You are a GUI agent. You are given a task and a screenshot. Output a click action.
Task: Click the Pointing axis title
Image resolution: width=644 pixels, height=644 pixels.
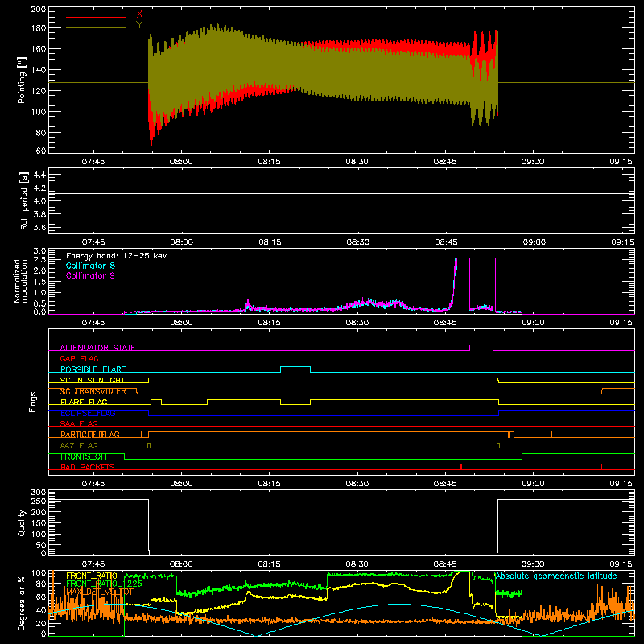22,80
